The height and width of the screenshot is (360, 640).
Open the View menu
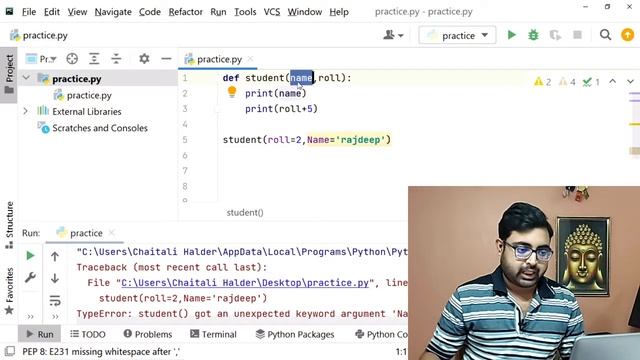(77, 12)
